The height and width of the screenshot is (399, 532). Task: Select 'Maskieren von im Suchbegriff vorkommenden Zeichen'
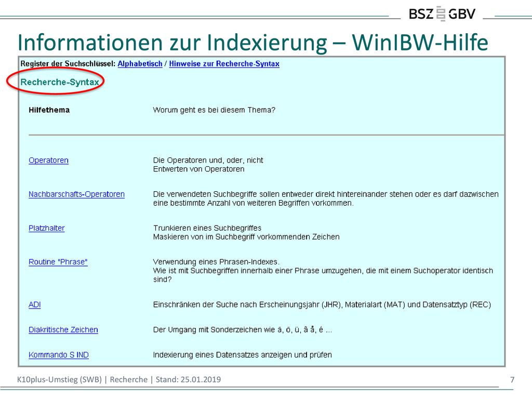(x=246, y=237)
